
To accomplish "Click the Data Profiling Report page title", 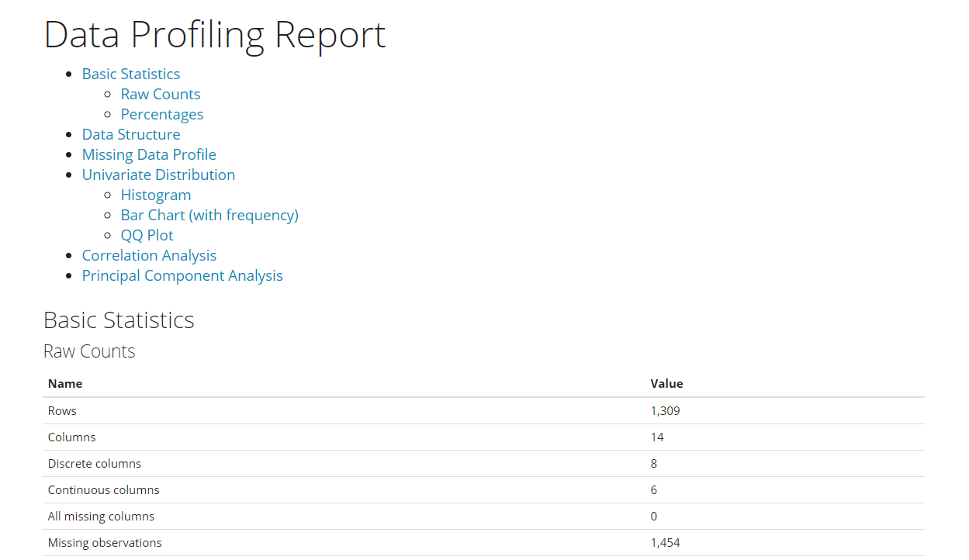I will (214, 35).
